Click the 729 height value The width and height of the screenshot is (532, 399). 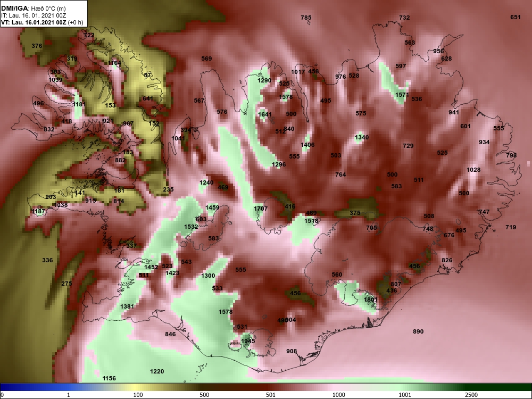click(x=408, y=146)
